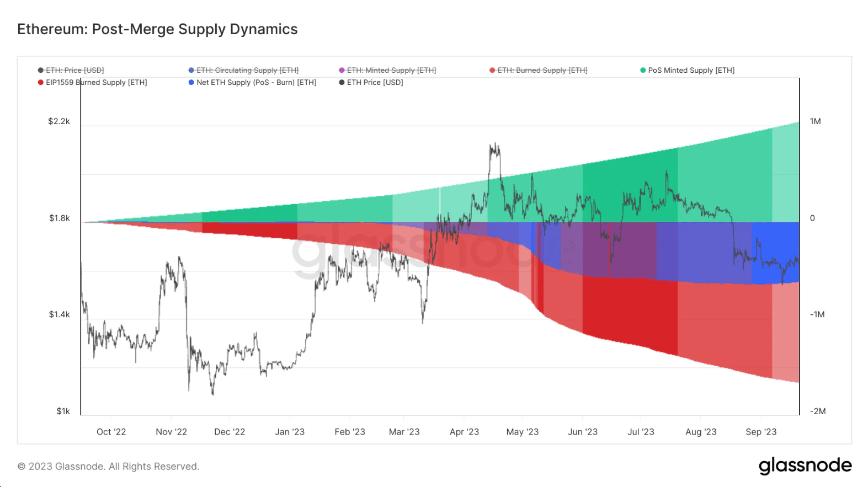The image size is (868, 487).
Task: Toggle Net ETH Supply (PoS - Burn) legend entry
Action: pos(252,82)
